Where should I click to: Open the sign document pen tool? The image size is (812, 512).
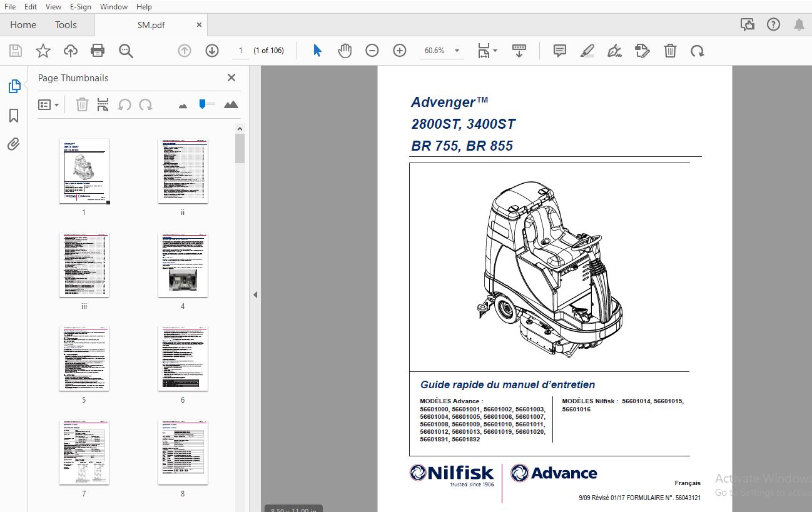615,51
